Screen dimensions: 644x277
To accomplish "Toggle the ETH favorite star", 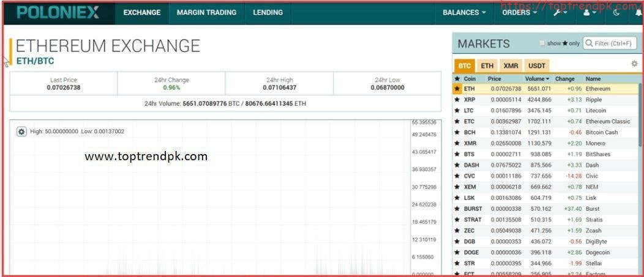I will coord(457,89).
